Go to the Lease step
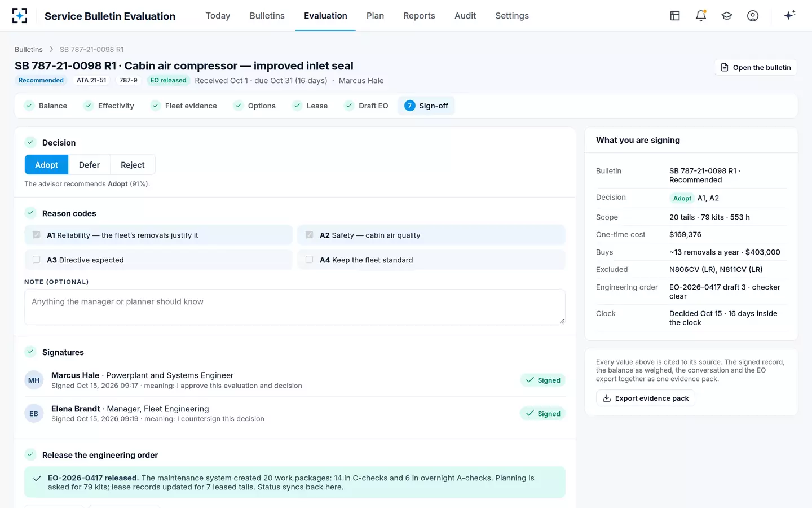The image size is (812, 508). pos(310,106)
